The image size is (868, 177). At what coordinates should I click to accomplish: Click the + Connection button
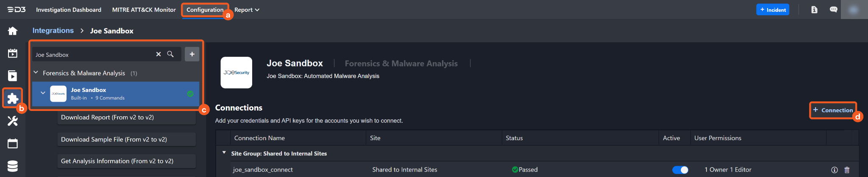click(833, 110)
